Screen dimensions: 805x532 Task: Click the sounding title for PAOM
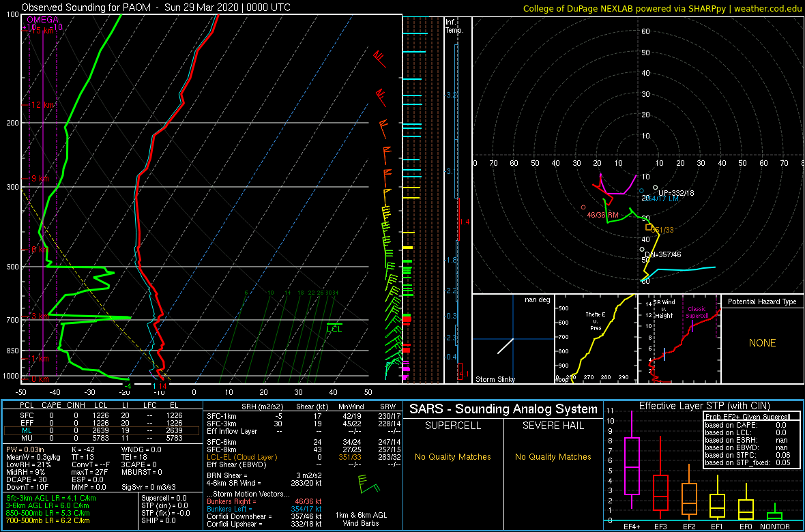pyautogui.click(x=156, y=8)
